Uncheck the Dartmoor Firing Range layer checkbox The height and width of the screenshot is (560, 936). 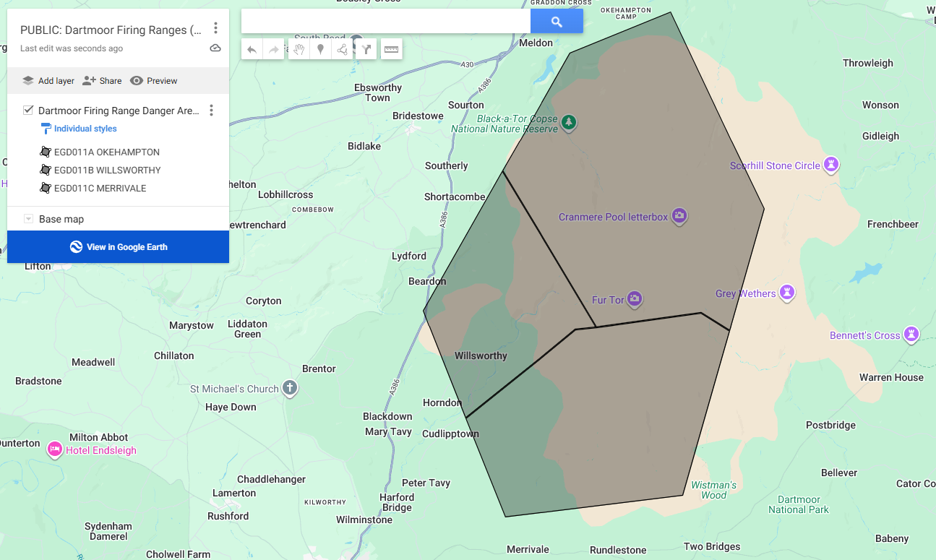[x=28, y=110]
